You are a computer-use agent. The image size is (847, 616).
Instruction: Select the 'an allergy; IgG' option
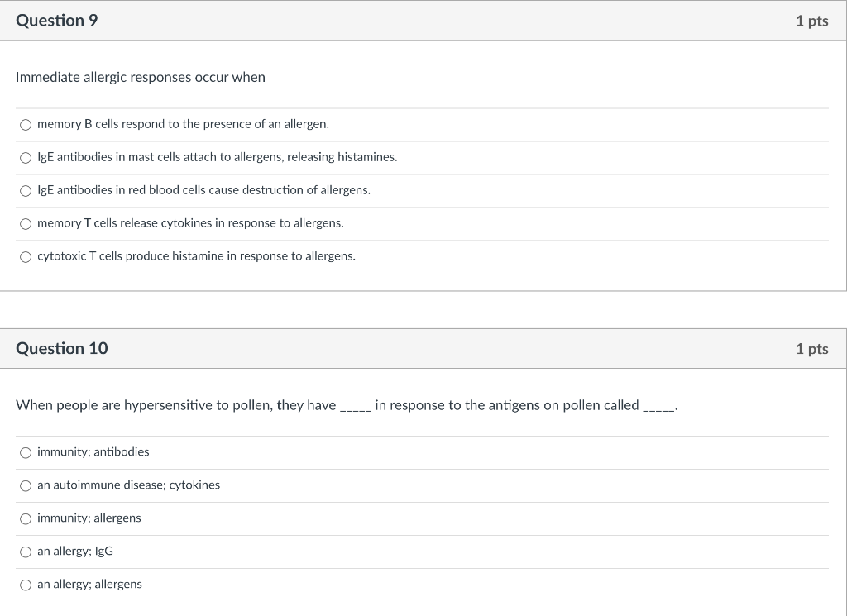pyautogui.click(x=26, y=552)
